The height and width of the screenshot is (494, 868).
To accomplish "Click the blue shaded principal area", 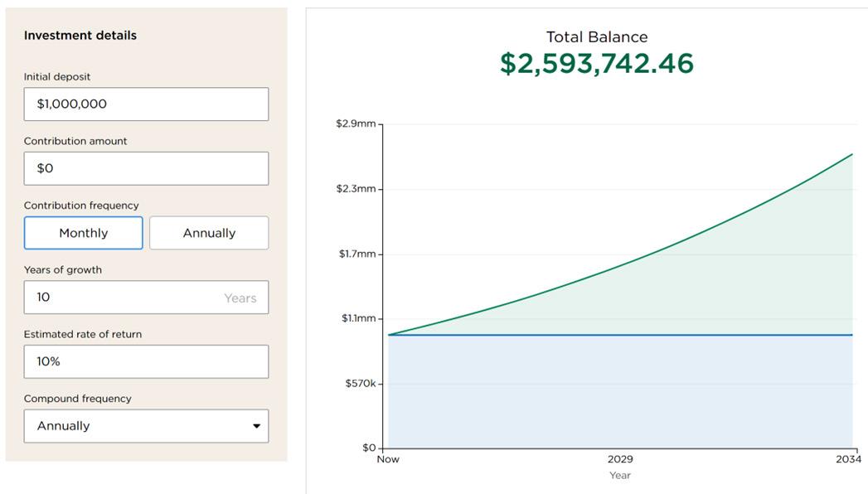I will click(x=620, y=391).
